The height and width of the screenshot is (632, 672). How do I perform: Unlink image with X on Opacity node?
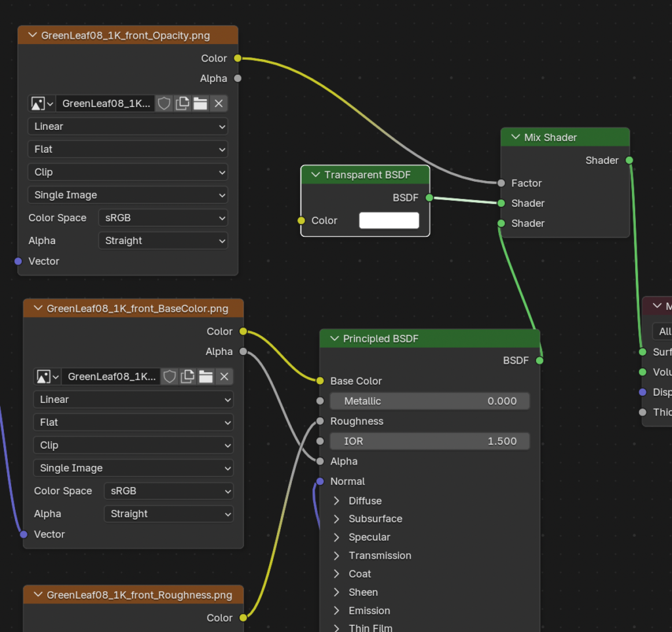click(219, 104)
